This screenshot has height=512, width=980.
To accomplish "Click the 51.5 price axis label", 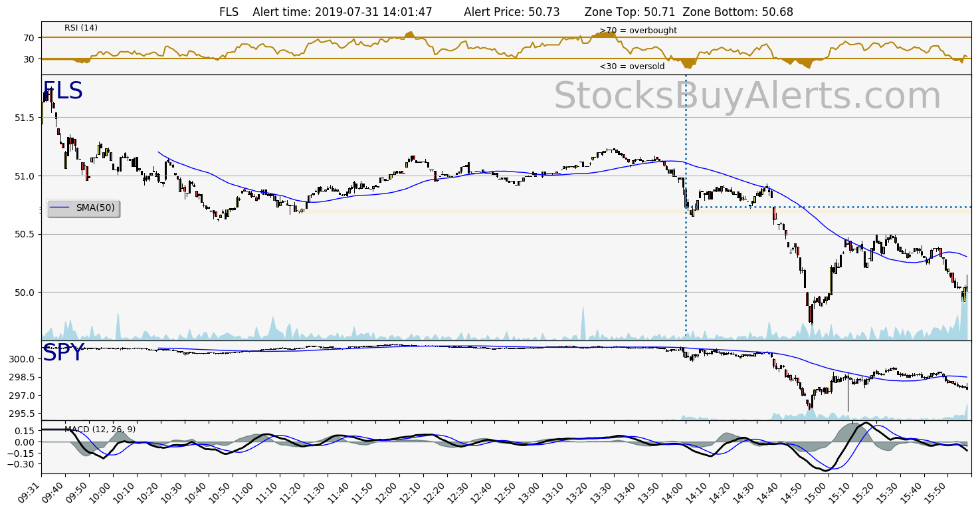I will [24, 118].
